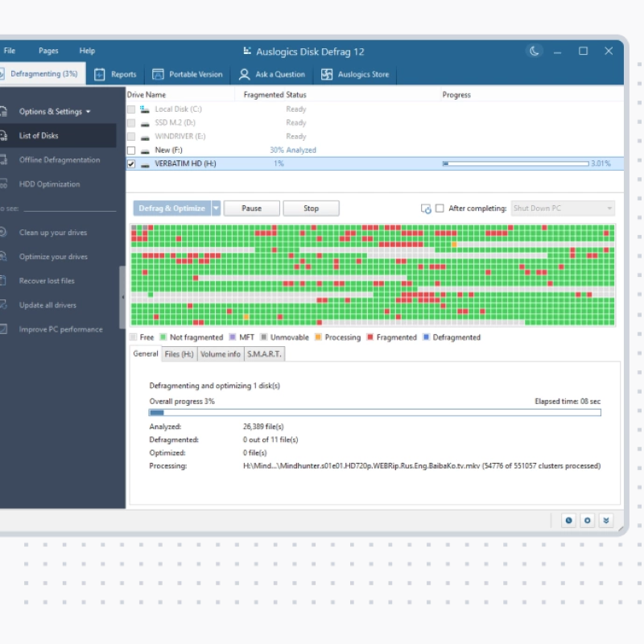This screenshot has height=644, width=644.
Task: Pause the defragmentation
Action: pyautogui.click(x=252, y=208)
